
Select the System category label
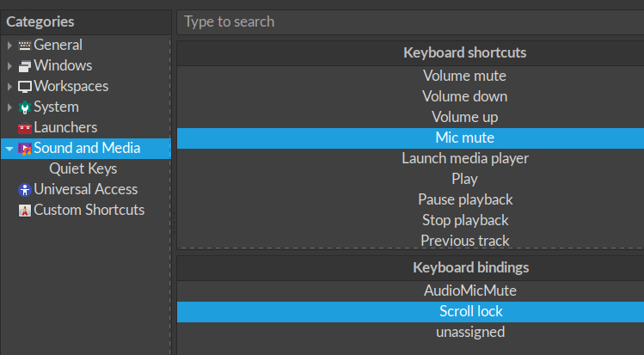(x=56, y=107)
